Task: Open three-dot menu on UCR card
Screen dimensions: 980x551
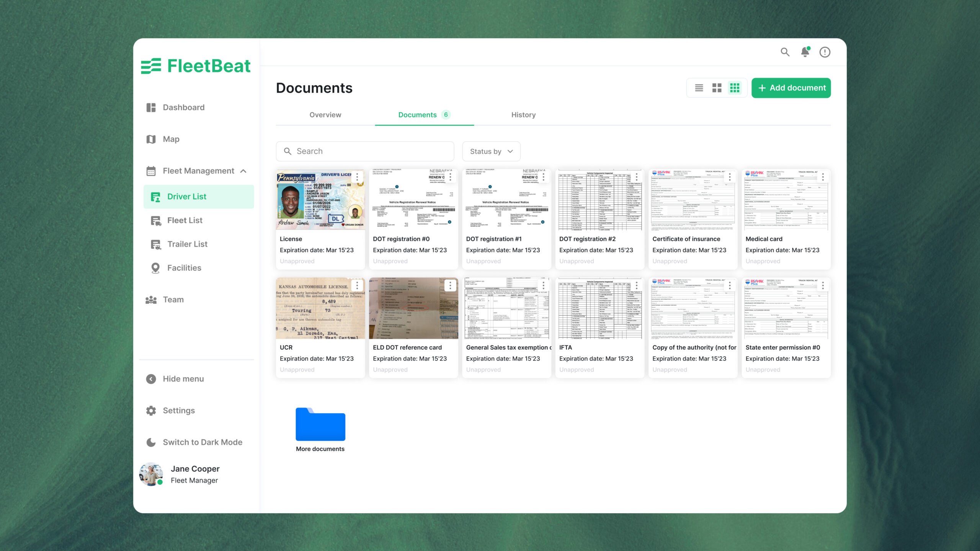Action: [357, 285]
